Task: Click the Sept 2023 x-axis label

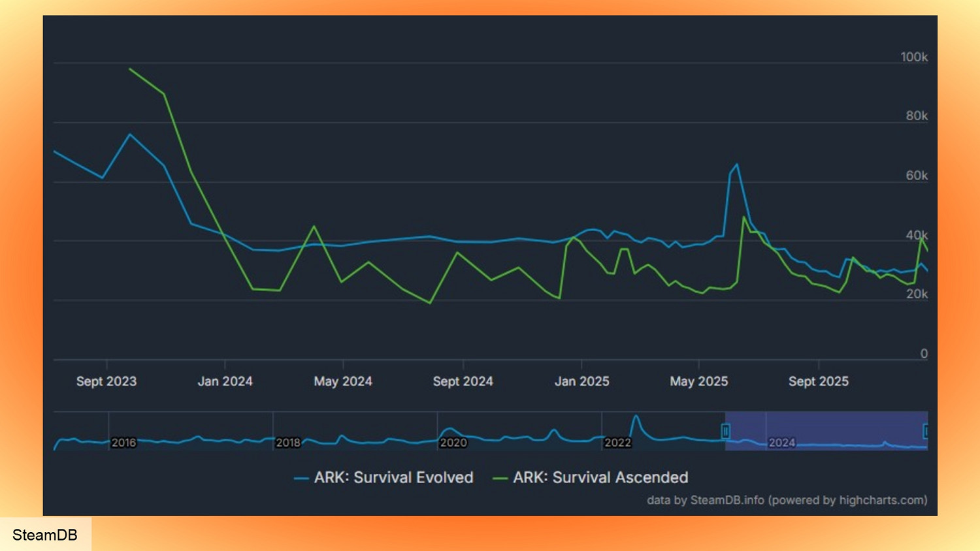Action: [x=106, y=381]
